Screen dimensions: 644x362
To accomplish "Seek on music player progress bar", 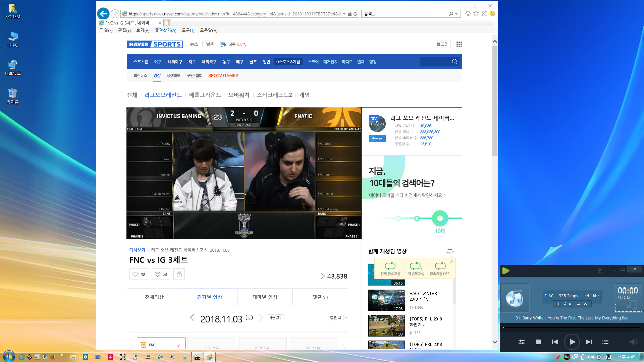I will coord(572,327).
